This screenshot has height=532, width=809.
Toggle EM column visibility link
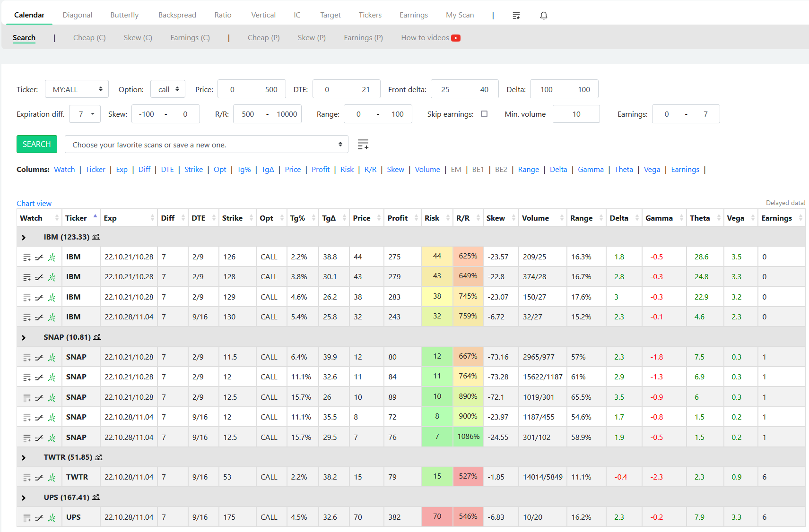(456, 170)
